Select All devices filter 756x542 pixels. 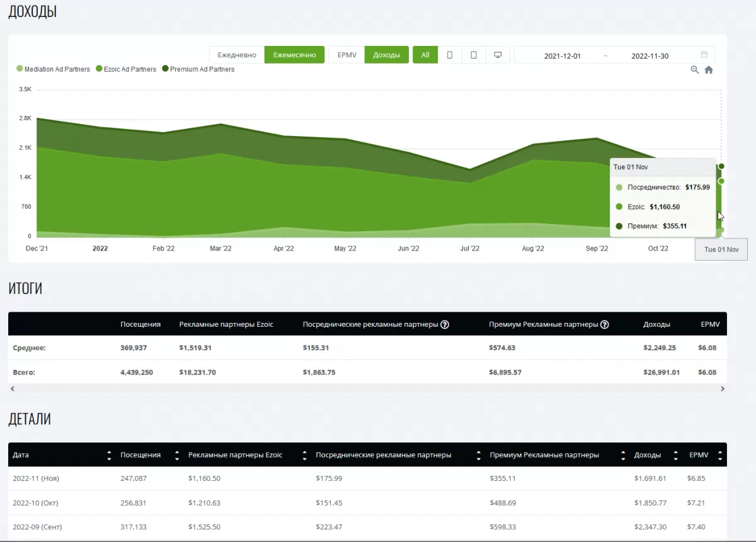[x=425, y=55]
